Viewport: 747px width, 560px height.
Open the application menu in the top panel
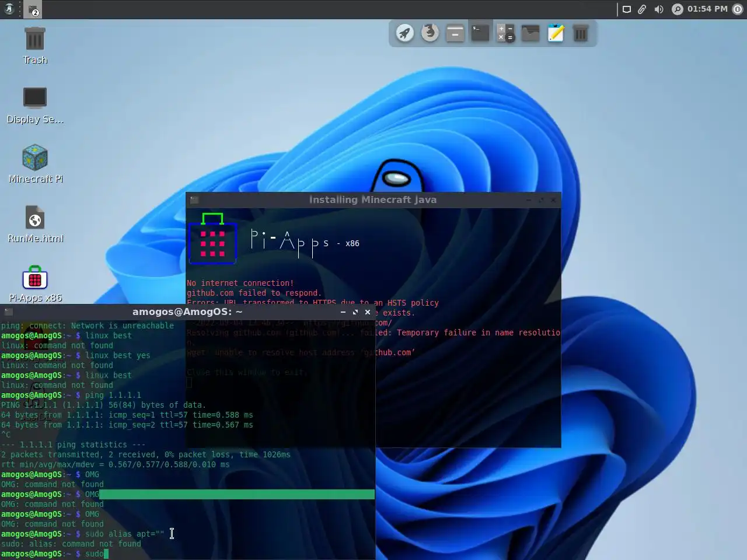click(9, 9)
